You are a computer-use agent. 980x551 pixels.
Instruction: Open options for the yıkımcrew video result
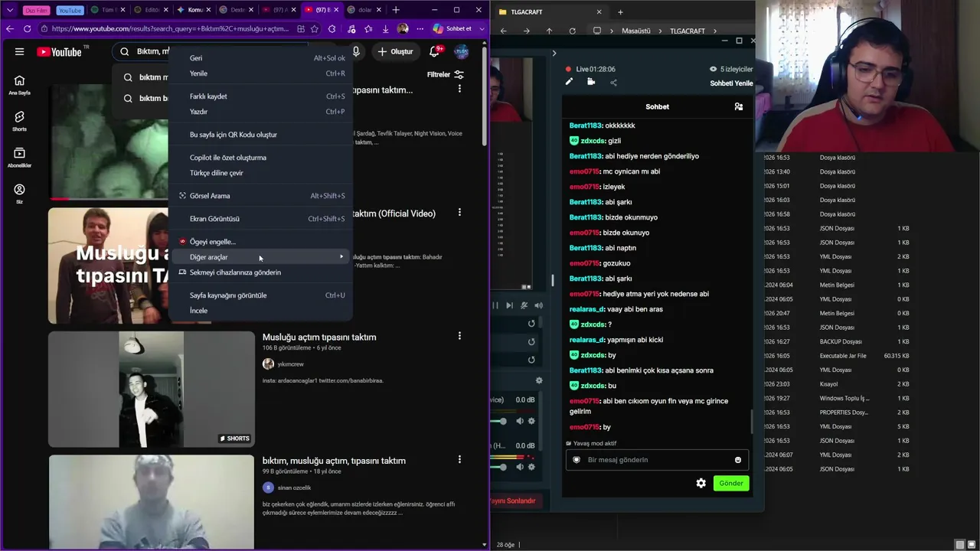point(459,336)
